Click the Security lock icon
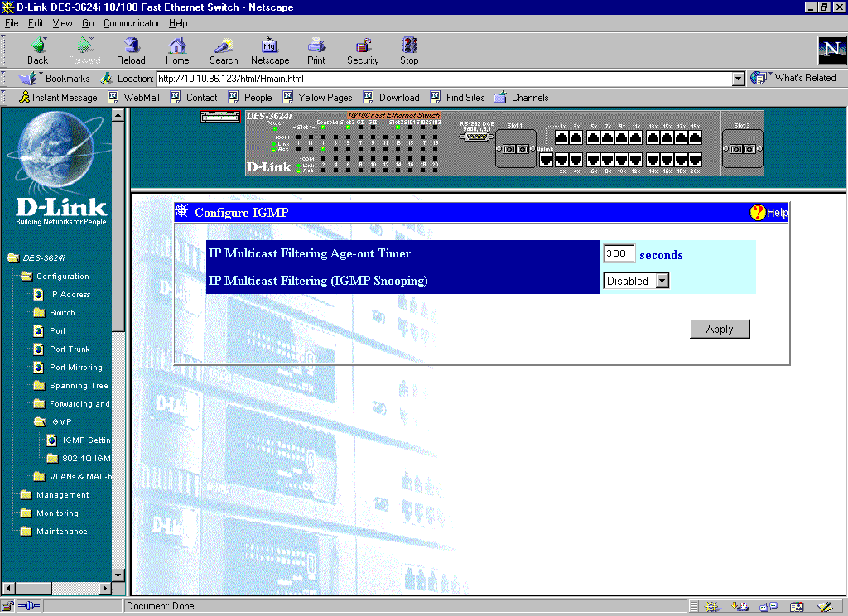 coord(363,46)
